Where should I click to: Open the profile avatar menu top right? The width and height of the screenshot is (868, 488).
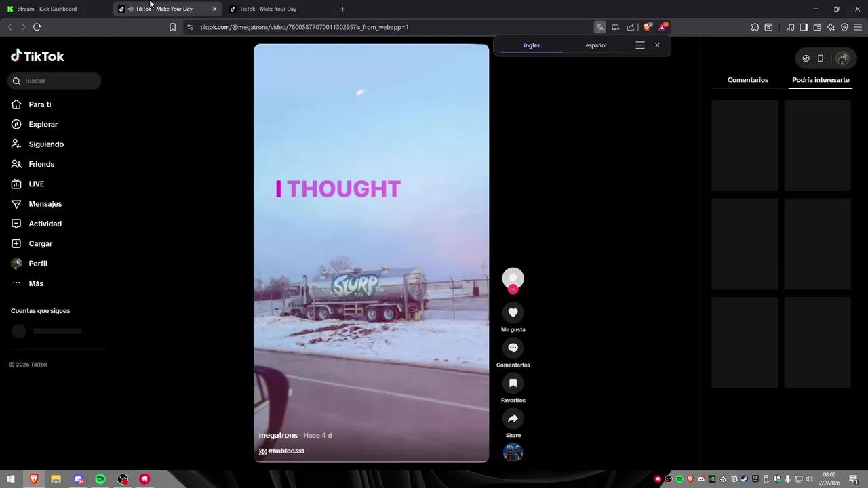[x=842, y=58]
